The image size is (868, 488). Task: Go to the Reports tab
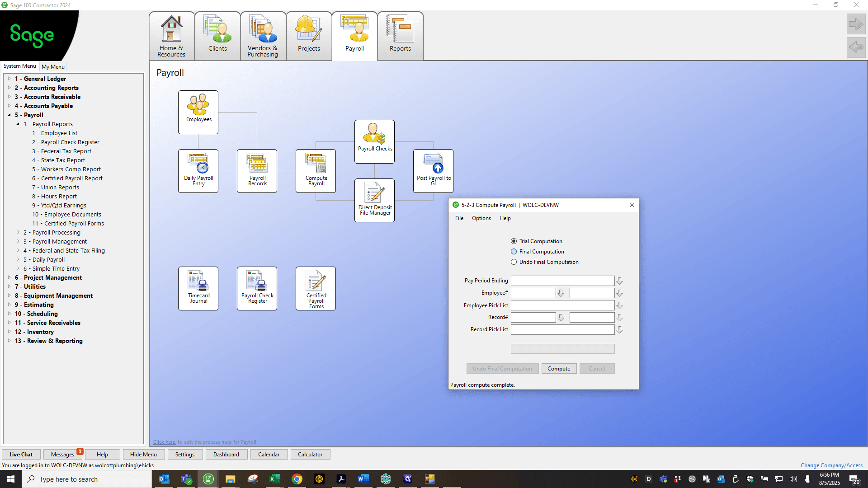(400, 36)
